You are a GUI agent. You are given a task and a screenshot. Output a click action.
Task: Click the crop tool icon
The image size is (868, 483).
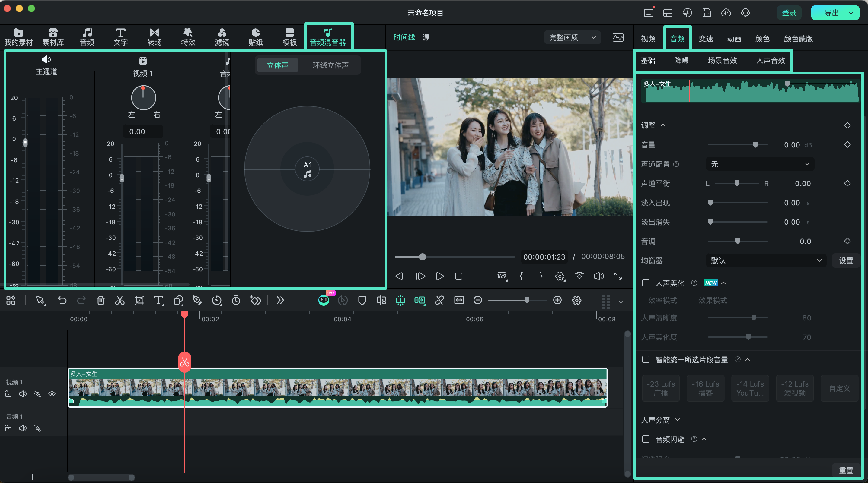(x=139, y=300)
